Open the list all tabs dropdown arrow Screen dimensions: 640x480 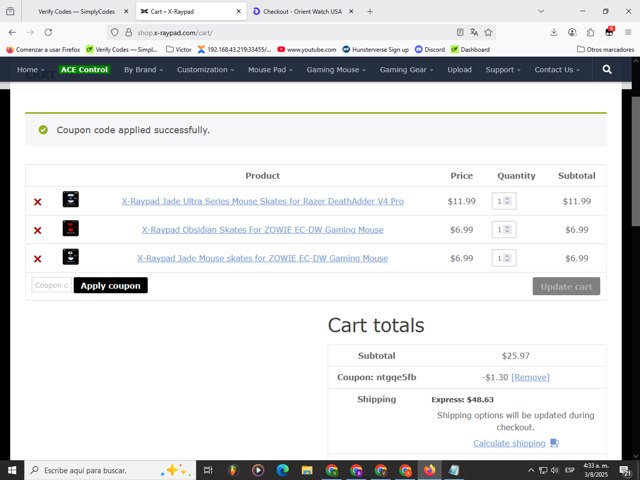click(x=541, y=11)
